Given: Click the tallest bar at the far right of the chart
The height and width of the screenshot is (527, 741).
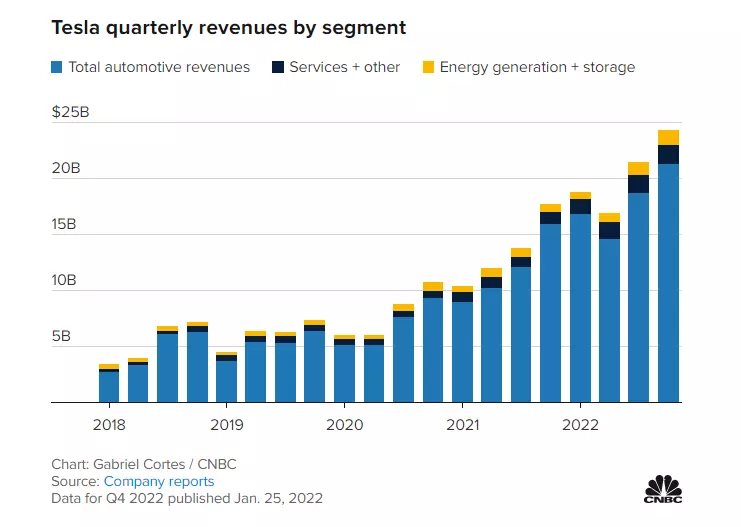Looking at the screenshot, I should pyautogui.click(x=668, y=266).
